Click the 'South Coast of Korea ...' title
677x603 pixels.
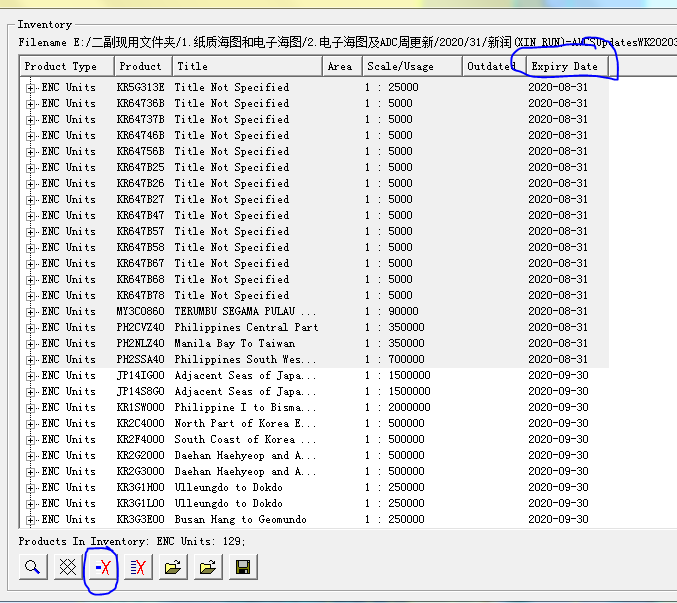pyautogui.click(x=245, y=439)
